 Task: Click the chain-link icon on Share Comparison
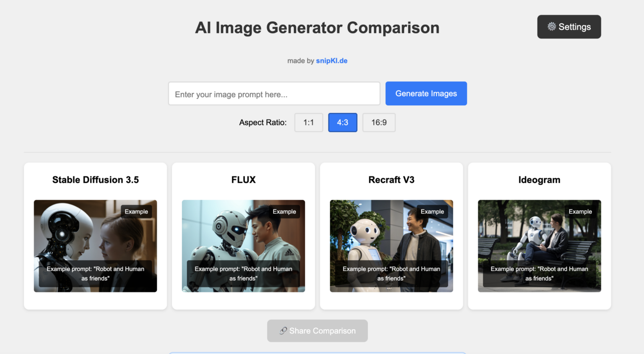(x=283, y=331)
